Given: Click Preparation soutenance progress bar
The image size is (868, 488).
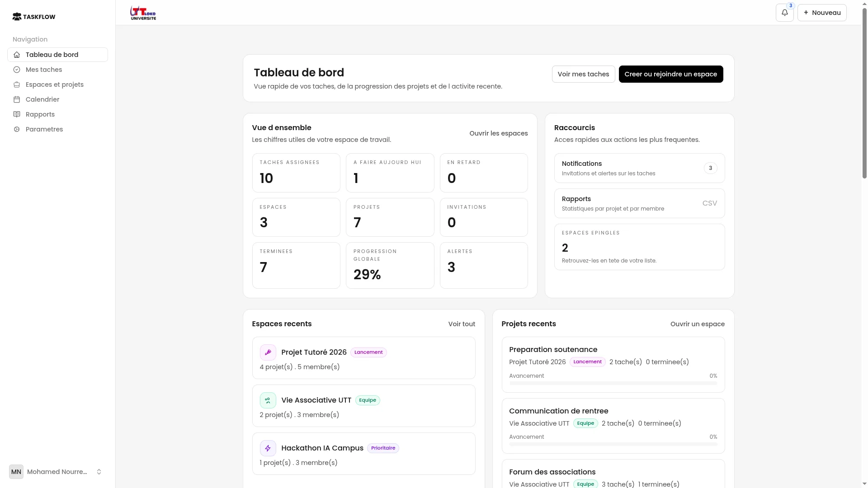Looking at the screenshot, I should (613, 383).
